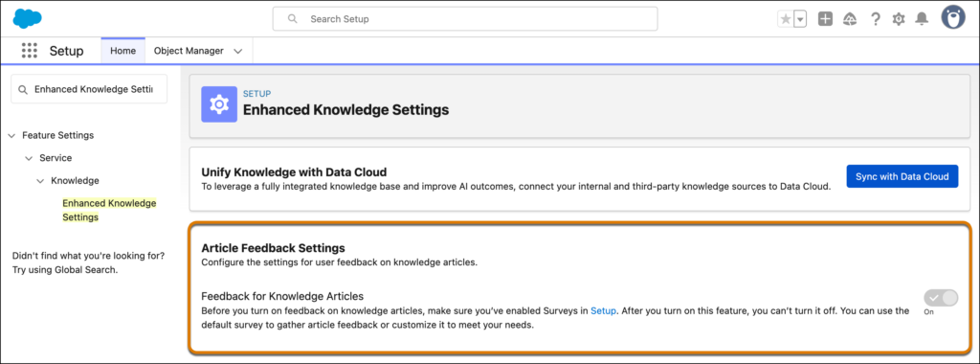Collapse the Feature Settings tree node
This screenshot has width=980, height=364.
click(x=11, y=135)
